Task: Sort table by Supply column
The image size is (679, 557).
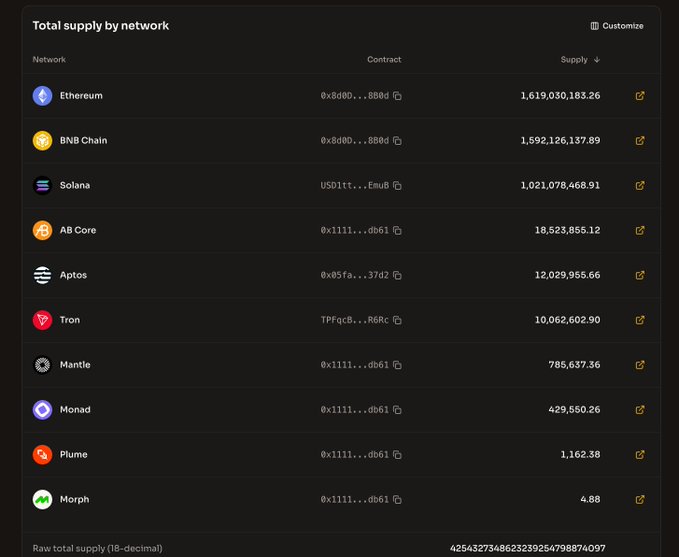Action: [580, 59]
